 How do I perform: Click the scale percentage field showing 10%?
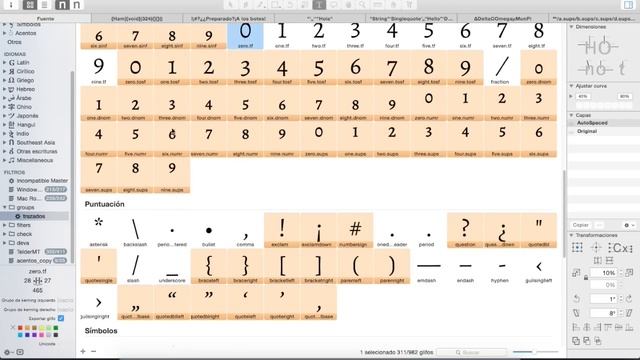tap(603, 272)
